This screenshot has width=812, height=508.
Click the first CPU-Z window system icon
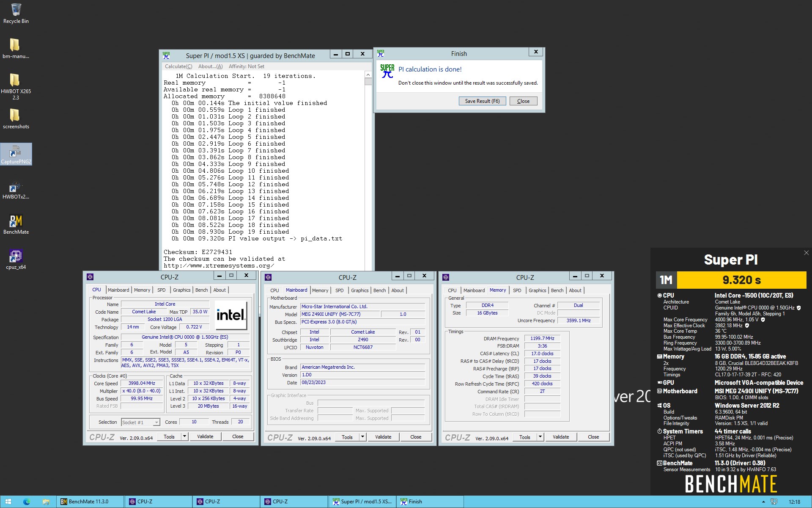(90, 277)
